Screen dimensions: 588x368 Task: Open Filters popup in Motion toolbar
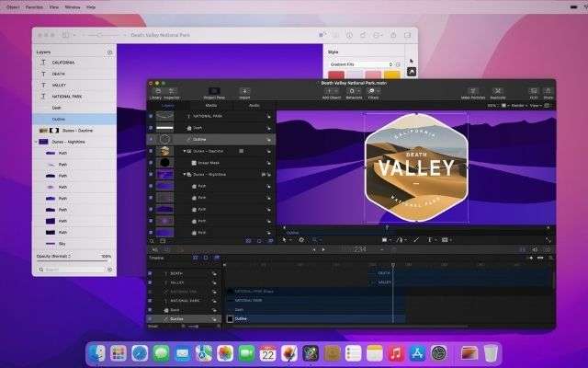click(373, 91)
